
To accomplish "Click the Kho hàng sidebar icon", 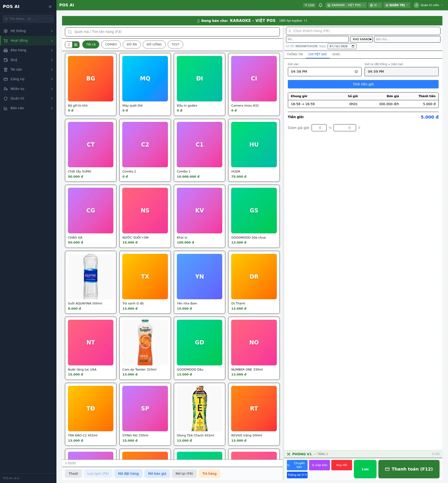I will pos(6,50).
